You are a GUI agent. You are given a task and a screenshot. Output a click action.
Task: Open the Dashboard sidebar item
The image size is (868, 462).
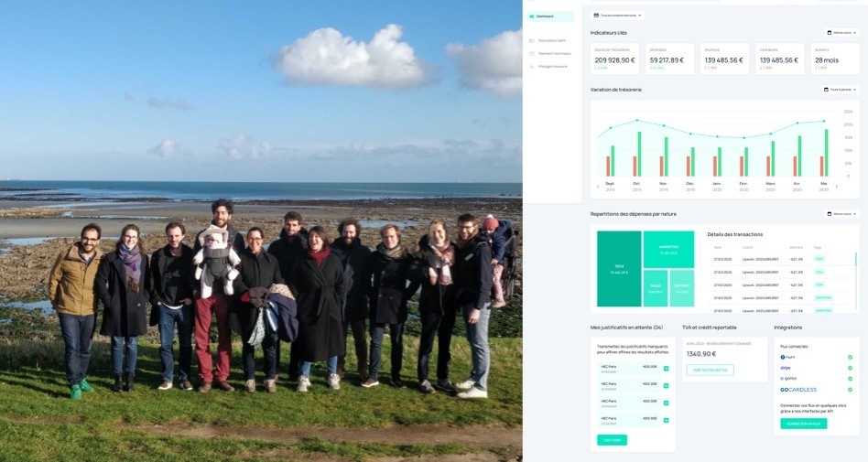click(550, 16)
